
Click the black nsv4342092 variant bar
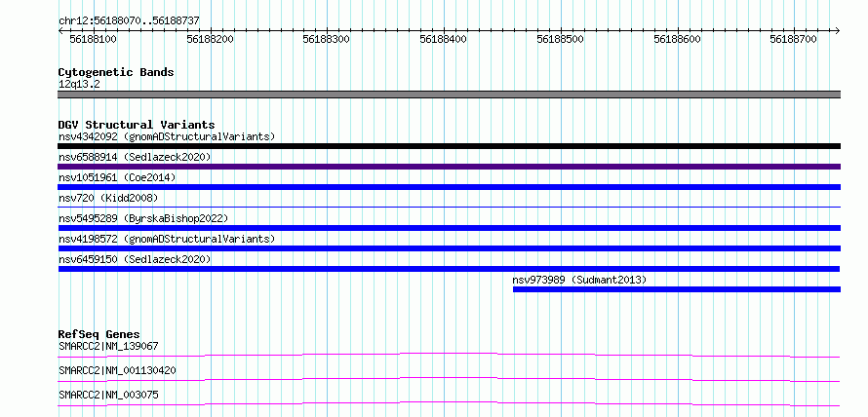click(x=449, y=146)
